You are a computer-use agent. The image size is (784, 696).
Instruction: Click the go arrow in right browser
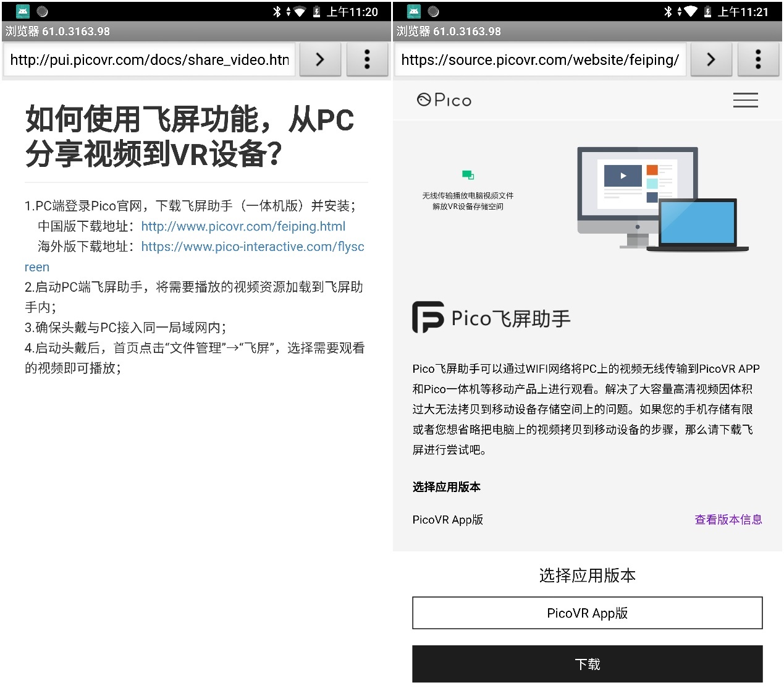[710, 60]
